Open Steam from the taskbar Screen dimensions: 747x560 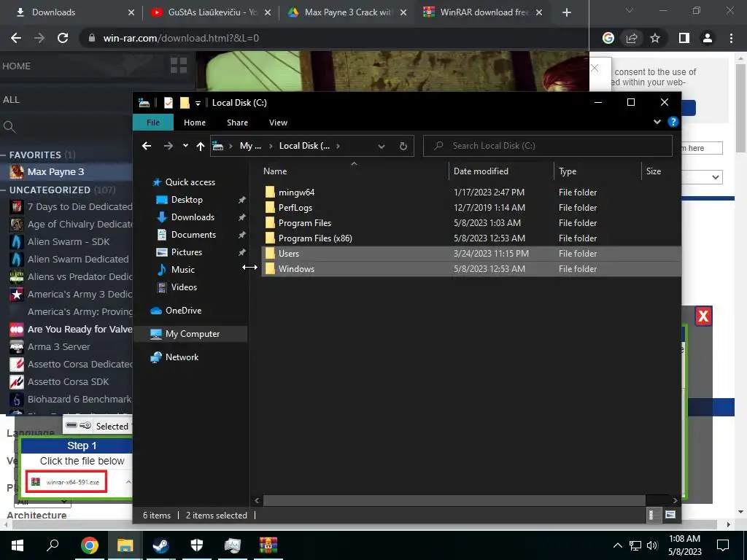tap(160, 545)
